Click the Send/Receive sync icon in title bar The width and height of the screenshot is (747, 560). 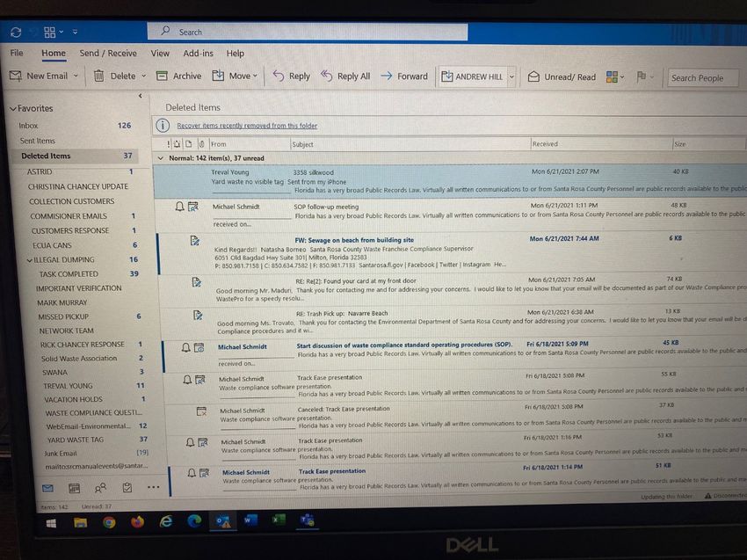[x=16, y=32]
